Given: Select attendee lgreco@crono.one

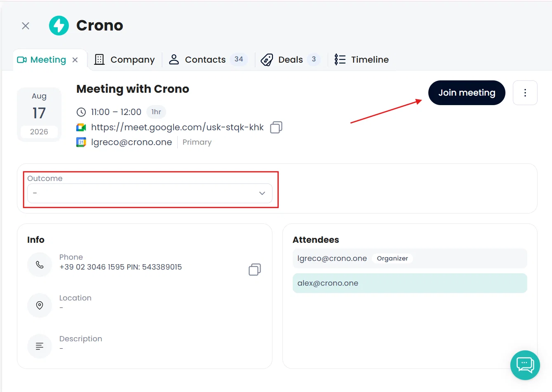Looking at the screenshot, I should (410, 258).
